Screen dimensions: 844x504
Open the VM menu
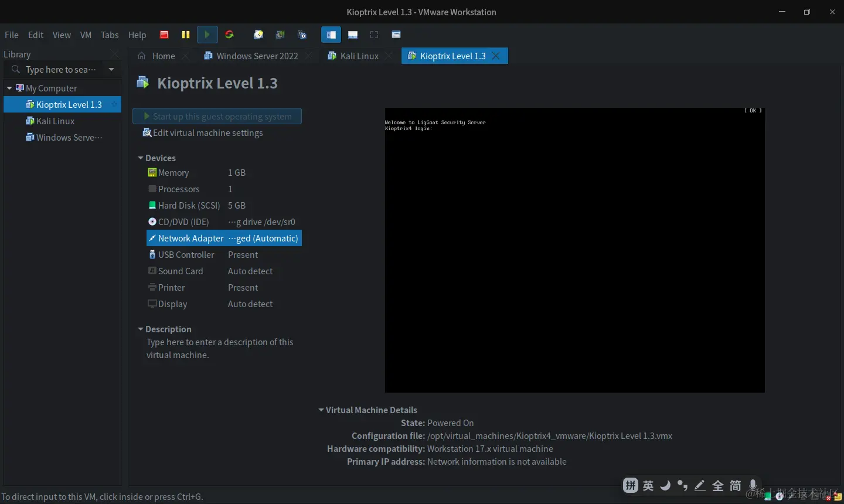click(86, 35)
